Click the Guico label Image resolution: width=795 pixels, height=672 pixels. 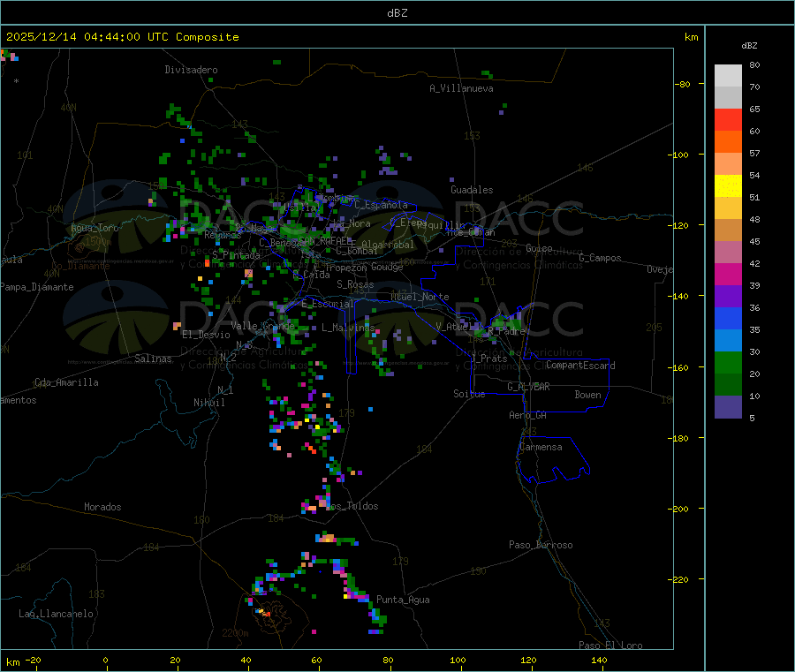tap(539, 248)
